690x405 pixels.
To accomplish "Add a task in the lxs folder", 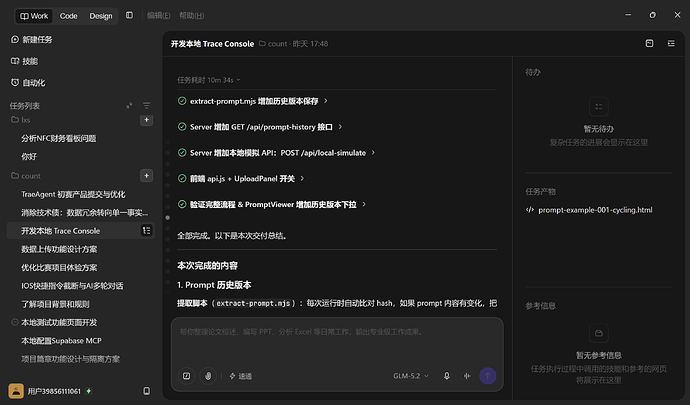I will (147, 120).
